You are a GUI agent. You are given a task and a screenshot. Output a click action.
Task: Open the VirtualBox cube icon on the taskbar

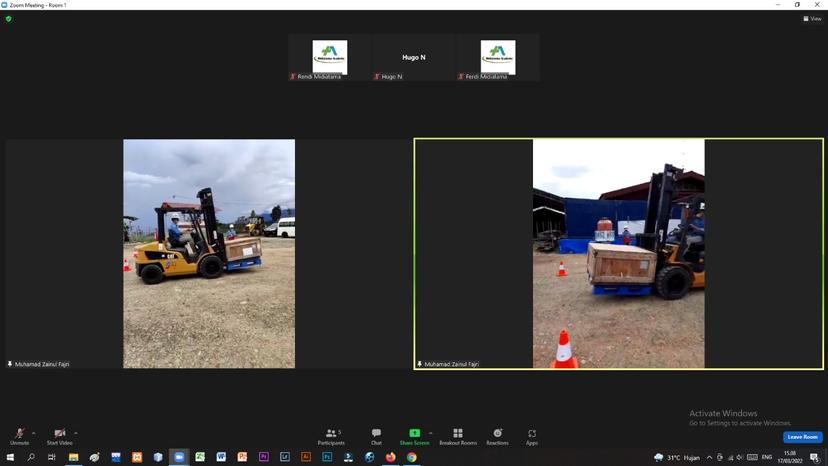(158, 457)
